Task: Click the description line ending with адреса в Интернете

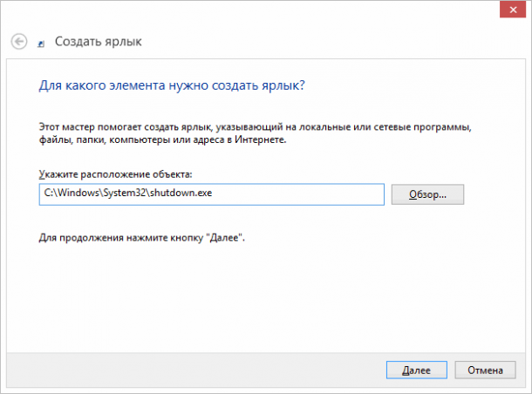Action: pyautogui.click(x=162, y=139)
